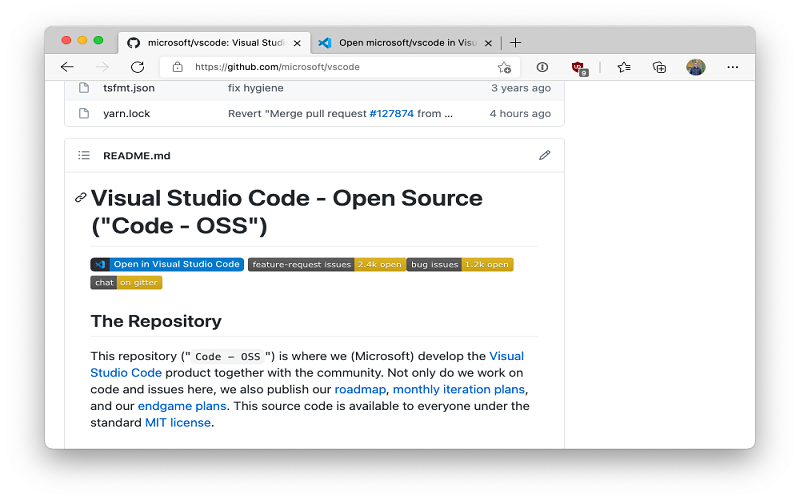Open the 'fix hygiene' commit message
This screenshot has height=500, width=800.
pos(256,88)
